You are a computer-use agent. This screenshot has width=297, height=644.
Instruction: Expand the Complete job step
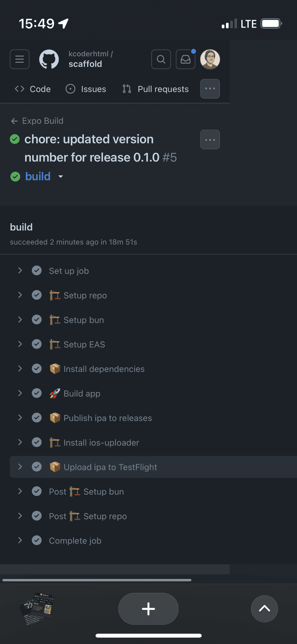(20, 540)
